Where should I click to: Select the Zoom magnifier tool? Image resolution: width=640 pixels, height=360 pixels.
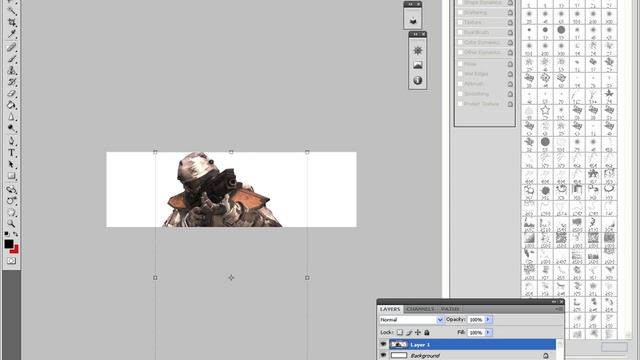coord(11,224)
